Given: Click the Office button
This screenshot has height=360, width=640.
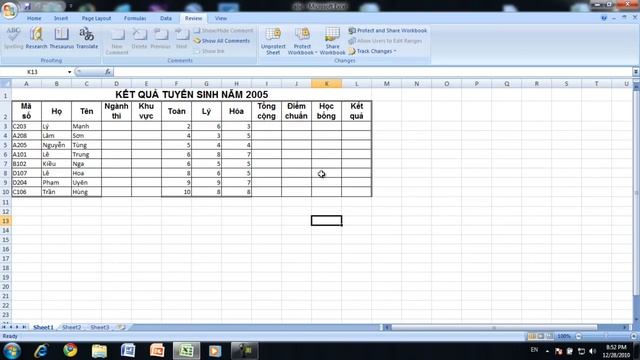Looking at the screenshot, I should 9,10.
